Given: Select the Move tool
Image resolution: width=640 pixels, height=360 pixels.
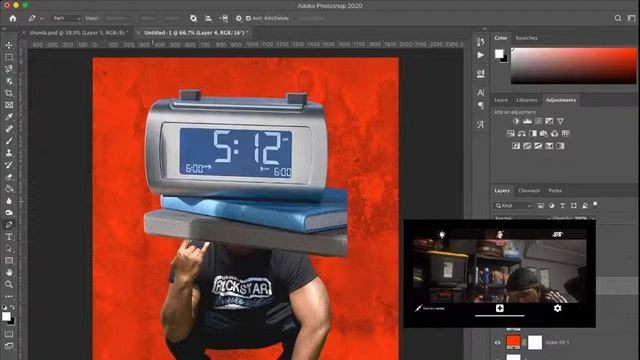Looking at the screenshot, I should click(9, 45).
